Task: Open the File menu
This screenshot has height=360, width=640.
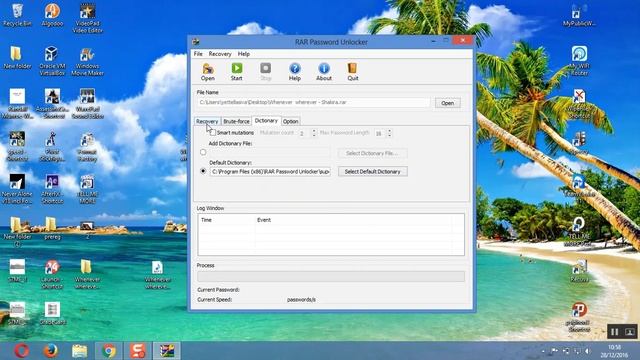Action: (198, 54)
